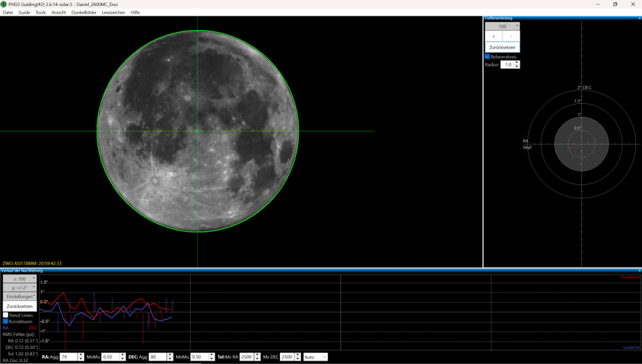Click Zurücksetzen in the Trefferverteilung panel
This screenshot has height=364, width=642.
(502, 47)
